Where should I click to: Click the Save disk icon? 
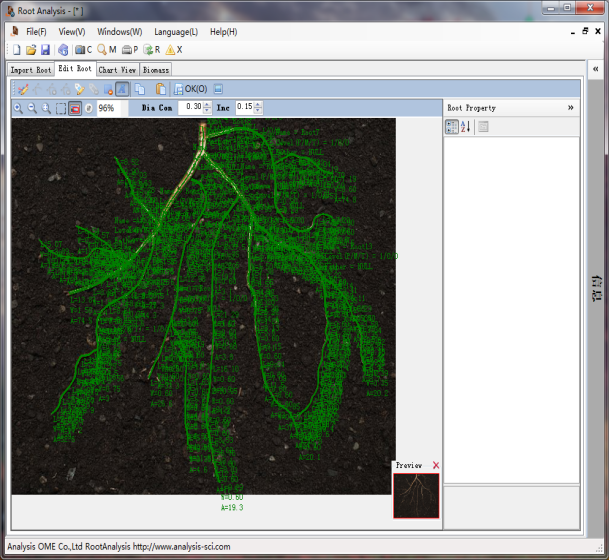point(45,49)
